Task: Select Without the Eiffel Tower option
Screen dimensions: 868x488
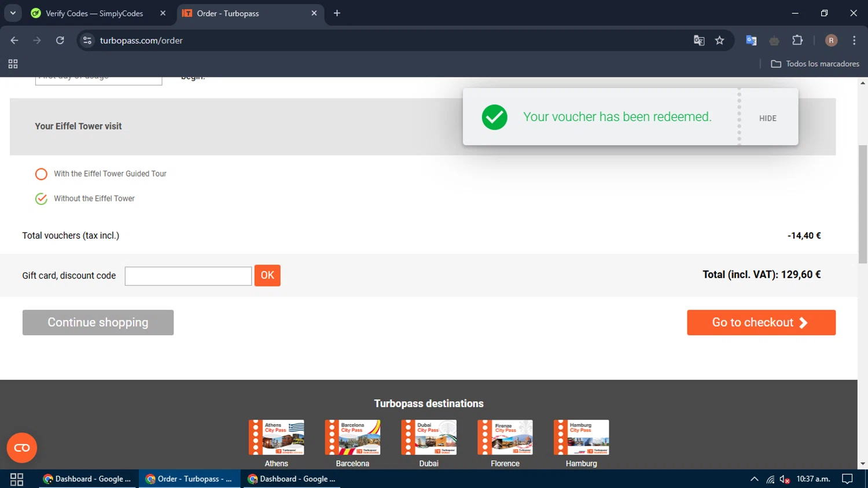Action: [41, 199]
